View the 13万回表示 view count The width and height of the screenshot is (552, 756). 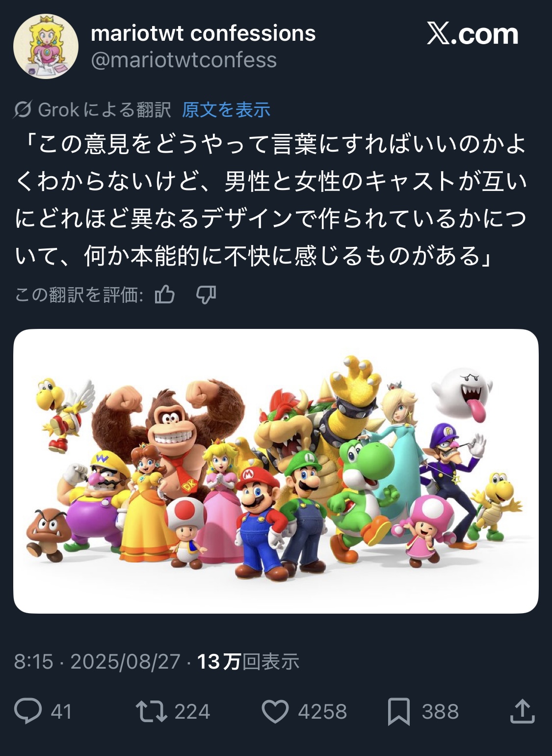point(248,661)
